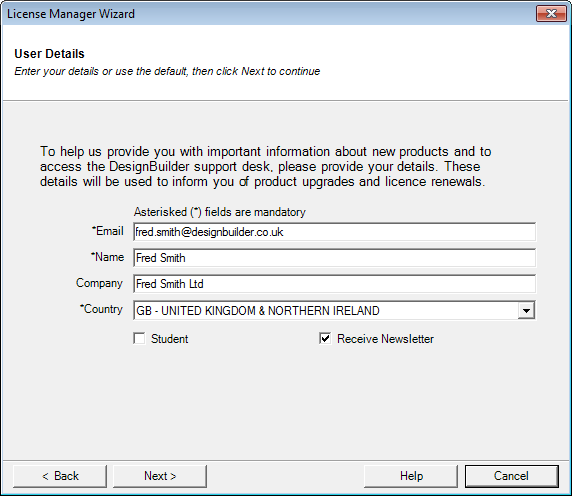This screenshot has width=572, height=496.
Task: Open Help for the wizard
Action: pos(411,476)
